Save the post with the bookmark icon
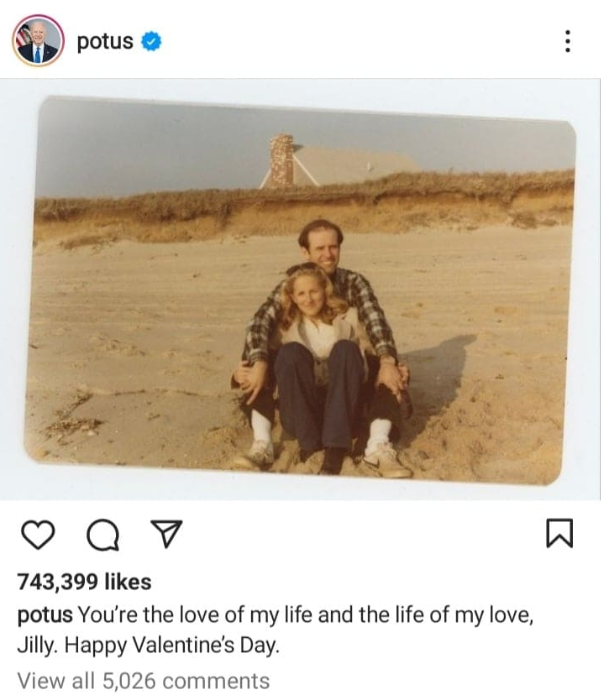 tap(559, 533)
